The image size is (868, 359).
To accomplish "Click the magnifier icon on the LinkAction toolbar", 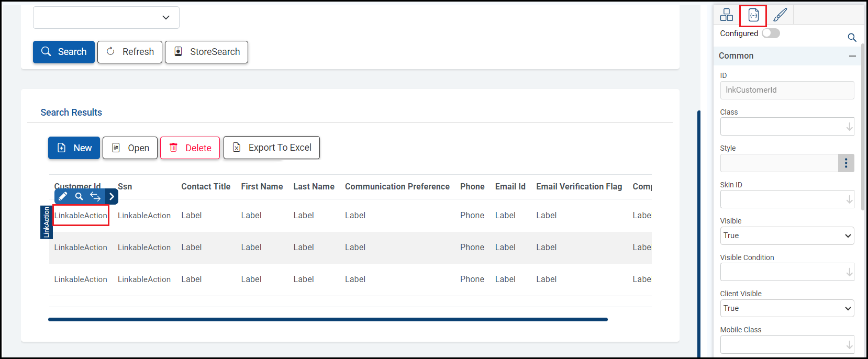I will pos(79,196).
